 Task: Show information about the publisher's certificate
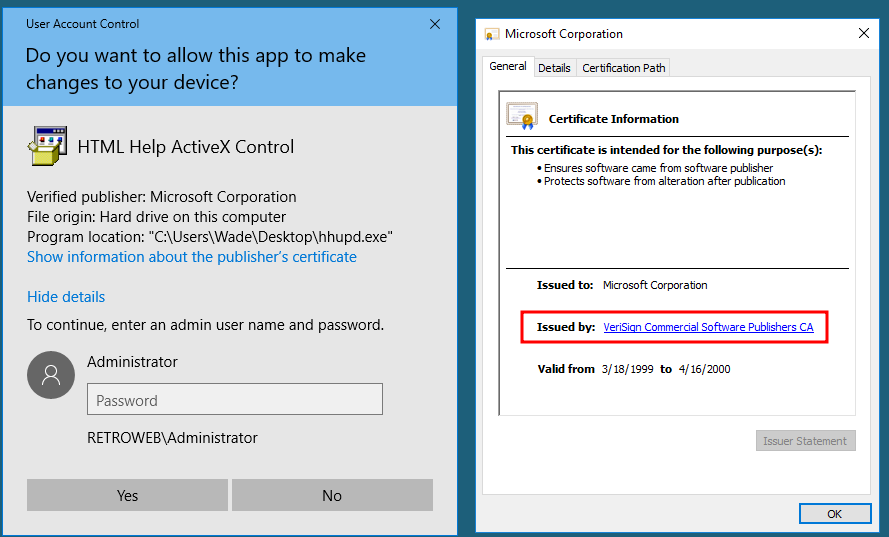tap(192, 257)
